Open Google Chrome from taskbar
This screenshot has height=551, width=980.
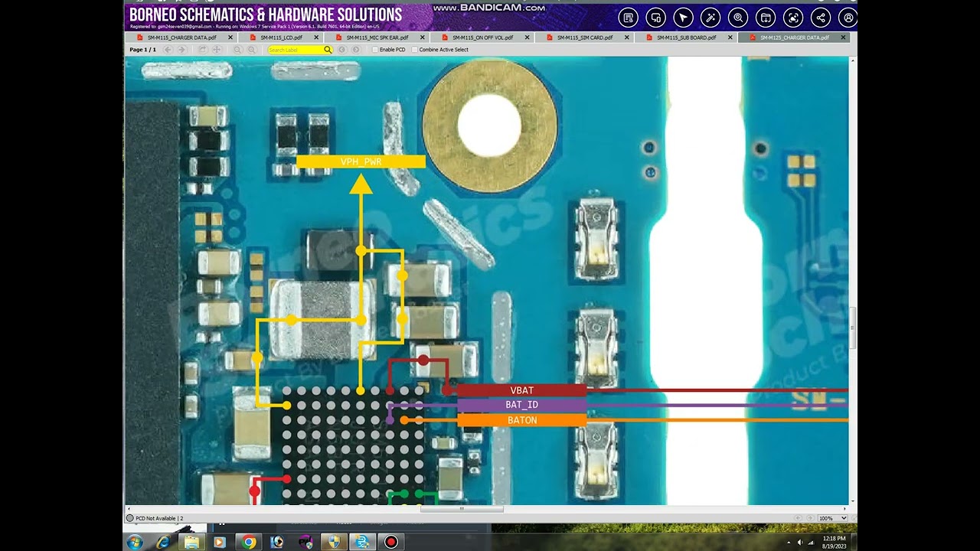(248, 542)
